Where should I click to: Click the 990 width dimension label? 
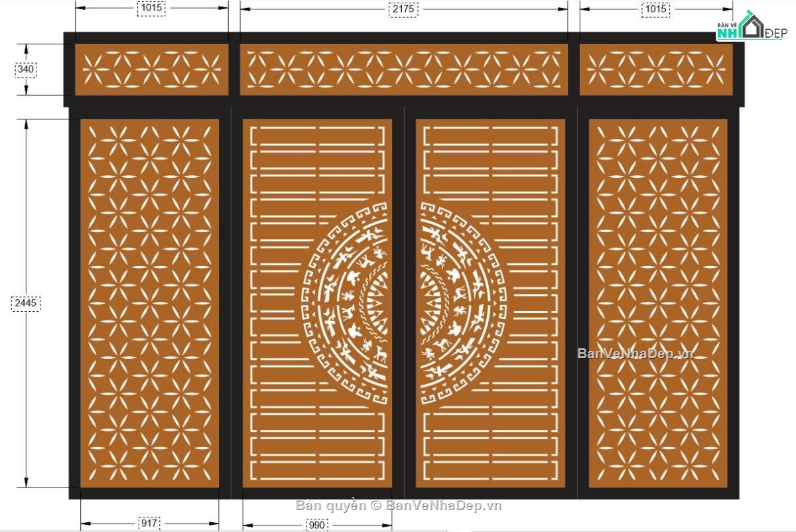(x=317, y=525)
